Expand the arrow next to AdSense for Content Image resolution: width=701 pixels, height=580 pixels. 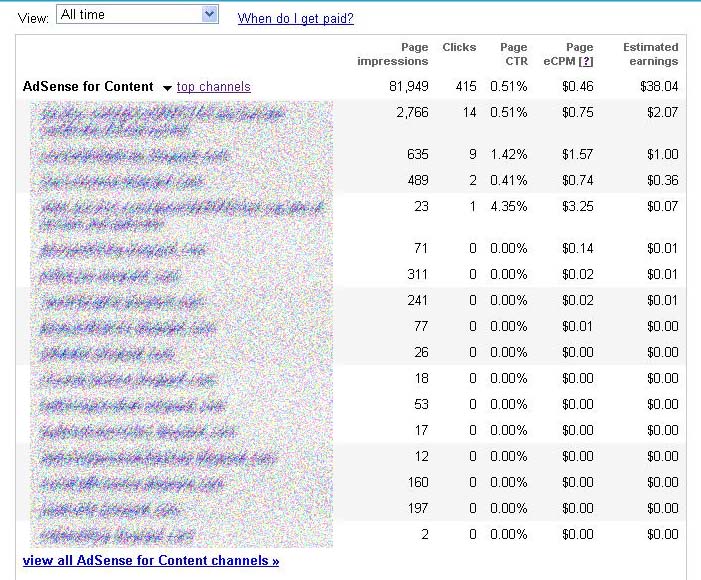(167, 88)
